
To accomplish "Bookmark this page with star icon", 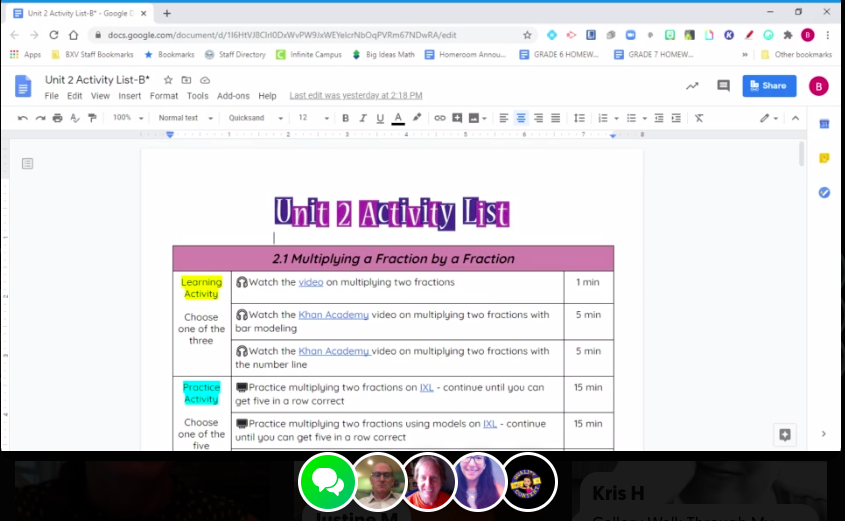I will [527, 35].
